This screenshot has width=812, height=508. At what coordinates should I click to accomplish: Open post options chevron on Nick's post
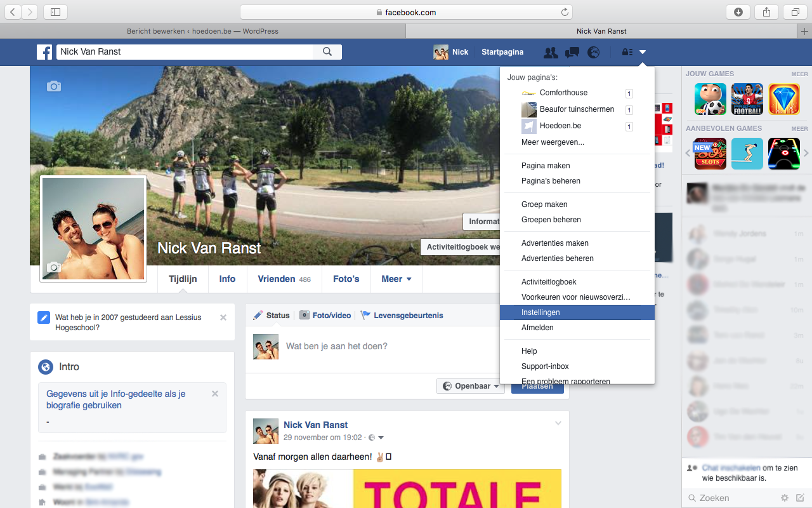point(558,424)
